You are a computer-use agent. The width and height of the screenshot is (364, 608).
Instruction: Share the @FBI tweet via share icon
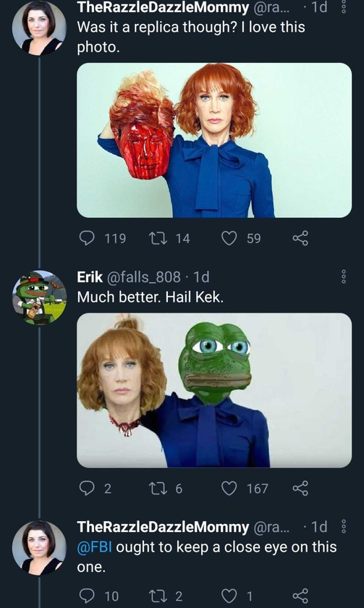pyautogui.click(x=300, y=595)
